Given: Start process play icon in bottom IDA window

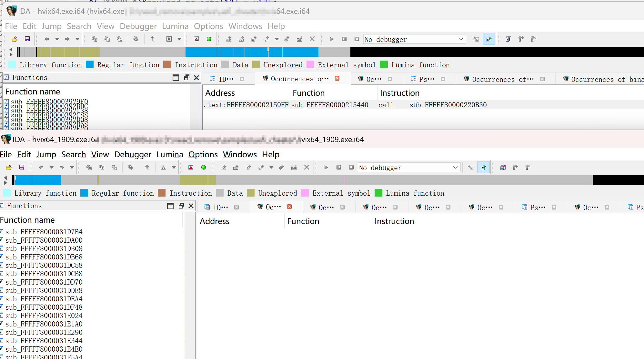Looking at the screenshot, I should pos(326,167).
